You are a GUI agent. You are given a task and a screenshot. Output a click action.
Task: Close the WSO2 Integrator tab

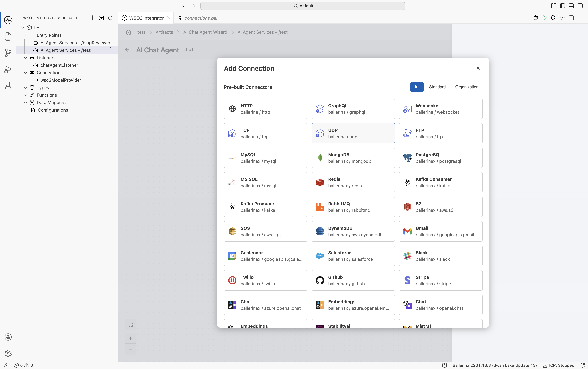click(x=169, y=18)
